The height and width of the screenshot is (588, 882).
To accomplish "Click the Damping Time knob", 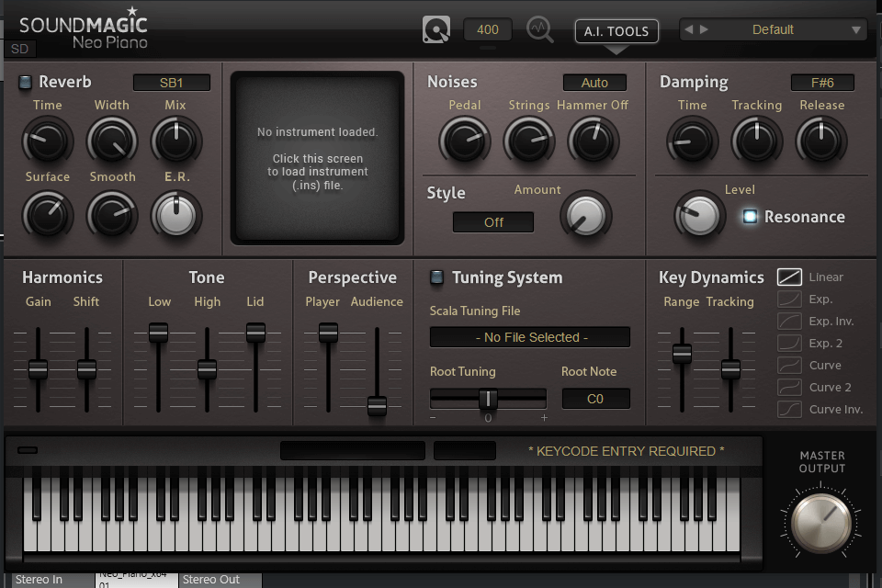I will pos(693,141).
